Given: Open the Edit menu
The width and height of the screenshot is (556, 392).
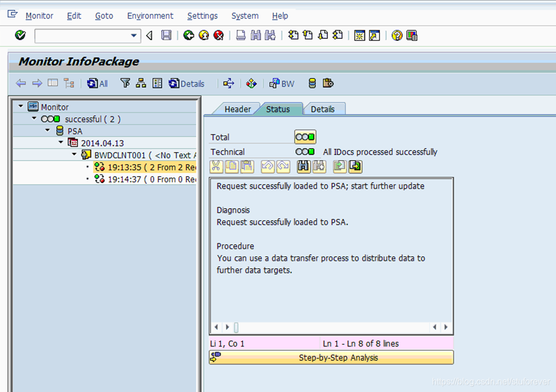Looking at the screenshot, I should pos(74,16).
